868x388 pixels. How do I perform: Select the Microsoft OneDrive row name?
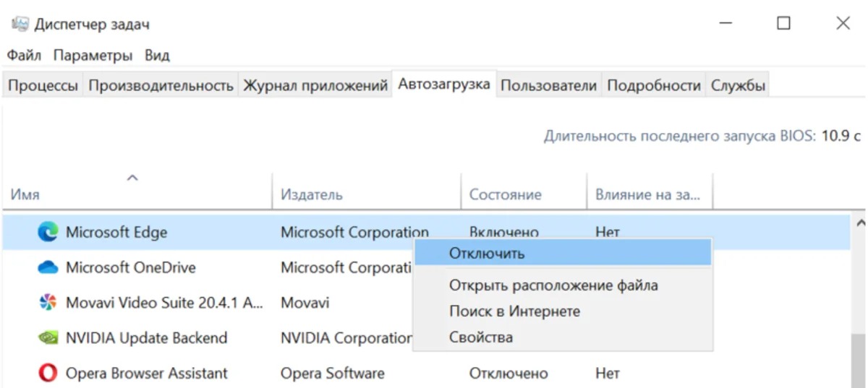[x=131, y=267]
